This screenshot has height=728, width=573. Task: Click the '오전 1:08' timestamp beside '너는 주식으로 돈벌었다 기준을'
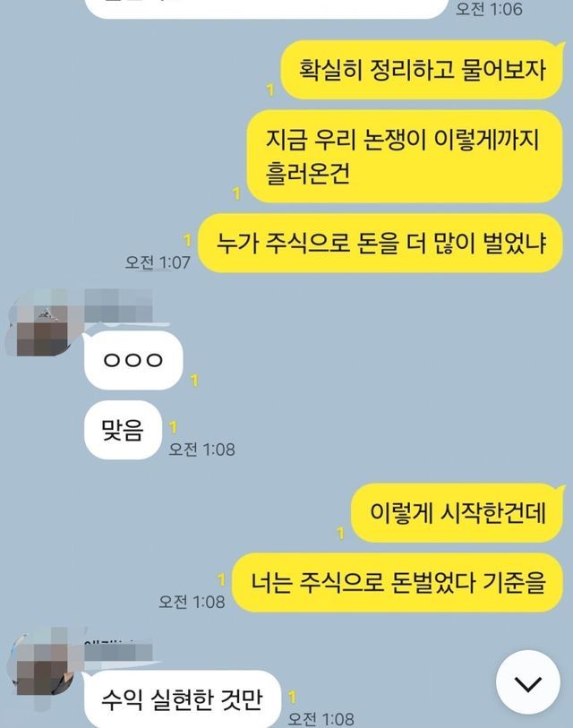click(192, 602)
